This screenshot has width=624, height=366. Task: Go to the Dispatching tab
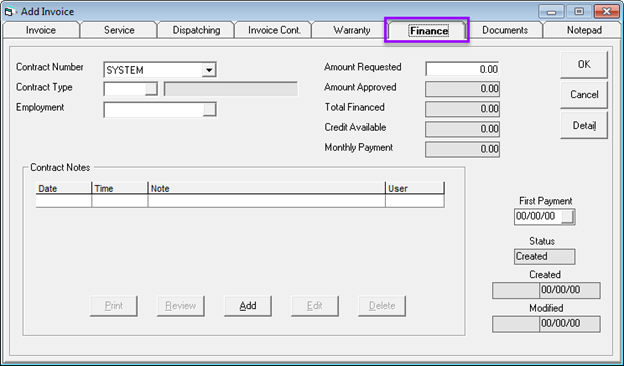point(196,30)
